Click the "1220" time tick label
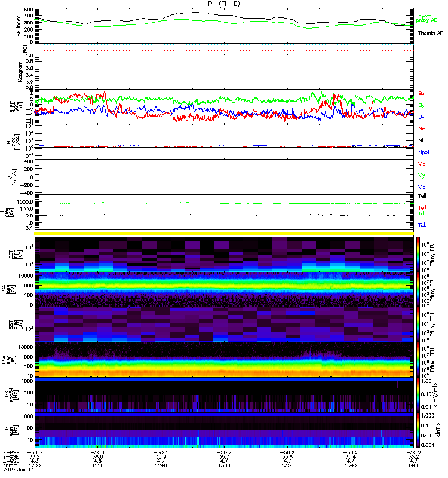Screen dimensions: 448x478 pos(97,465)
